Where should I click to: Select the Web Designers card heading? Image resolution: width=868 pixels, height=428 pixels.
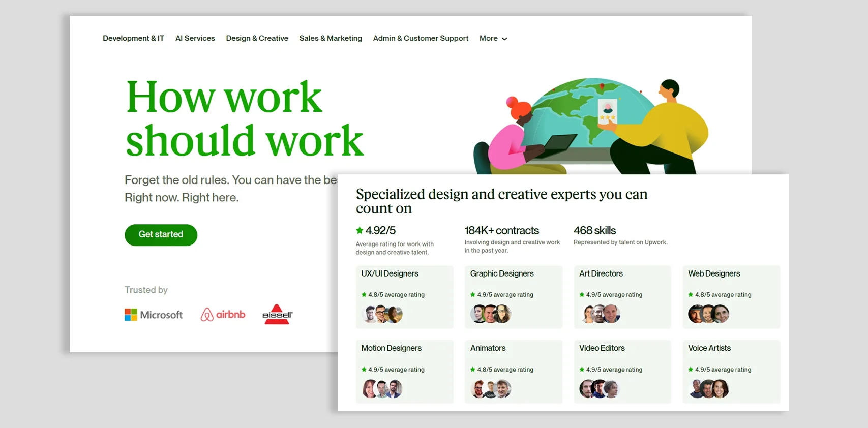click(x=714, y=274)
